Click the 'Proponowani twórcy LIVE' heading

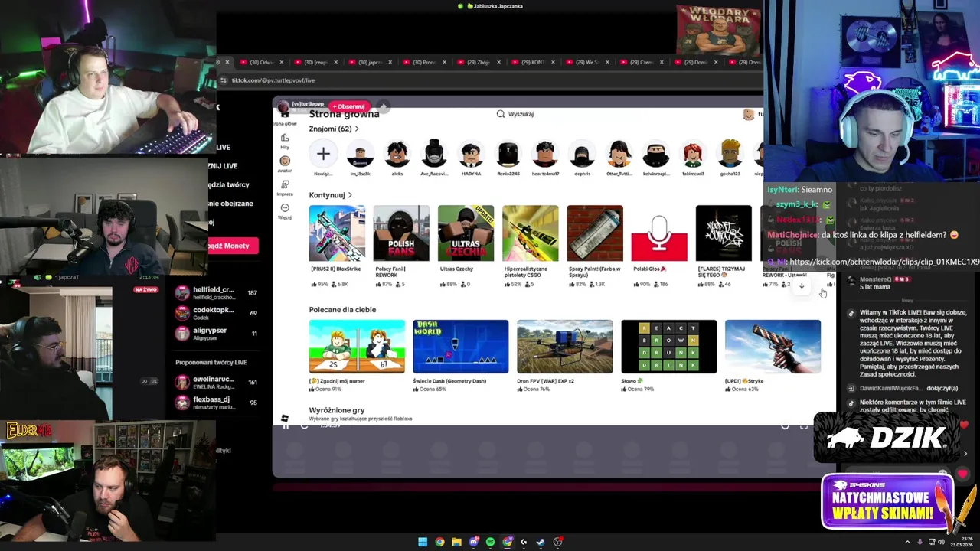[211, 362]
